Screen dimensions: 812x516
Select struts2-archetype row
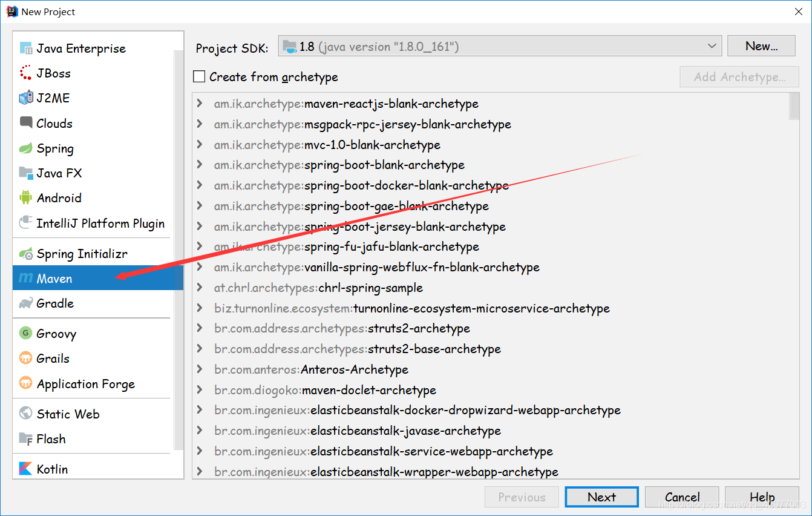[x=491, y=328]
